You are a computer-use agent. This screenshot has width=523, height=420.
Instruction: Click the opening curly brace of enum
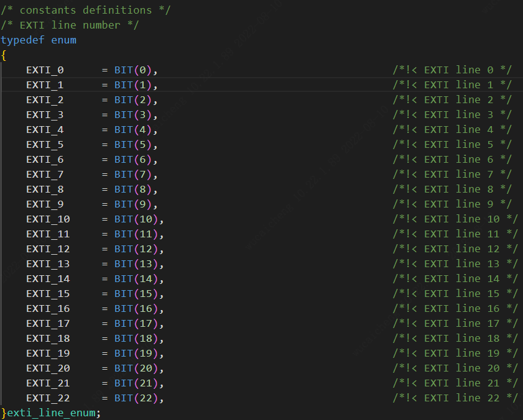coord(4,55)
